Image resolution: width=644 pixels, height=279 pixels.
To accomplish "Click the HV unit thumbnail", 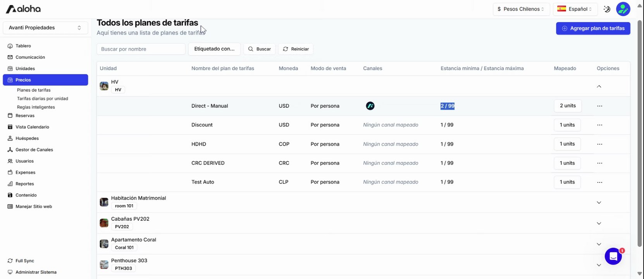I will pos(104,86).
